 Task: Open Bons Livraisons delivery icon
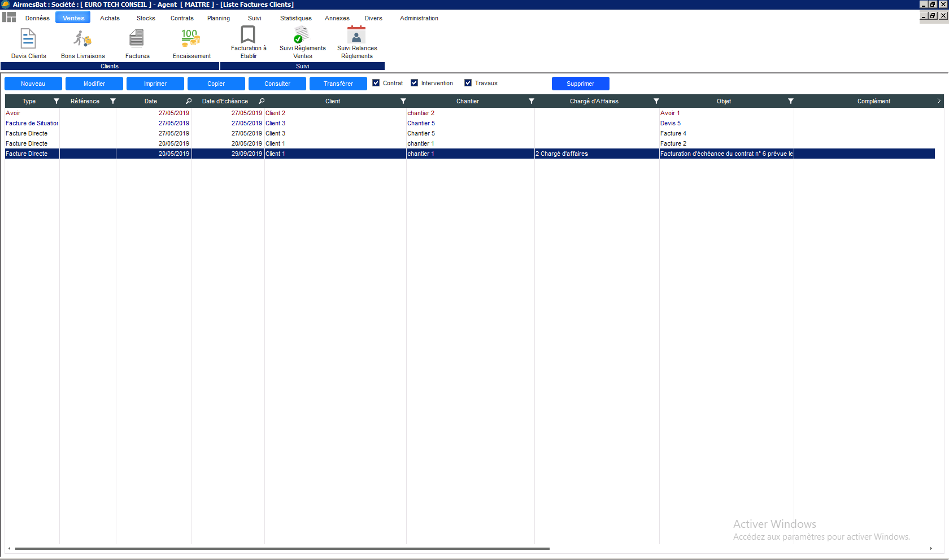click(82, 40)
